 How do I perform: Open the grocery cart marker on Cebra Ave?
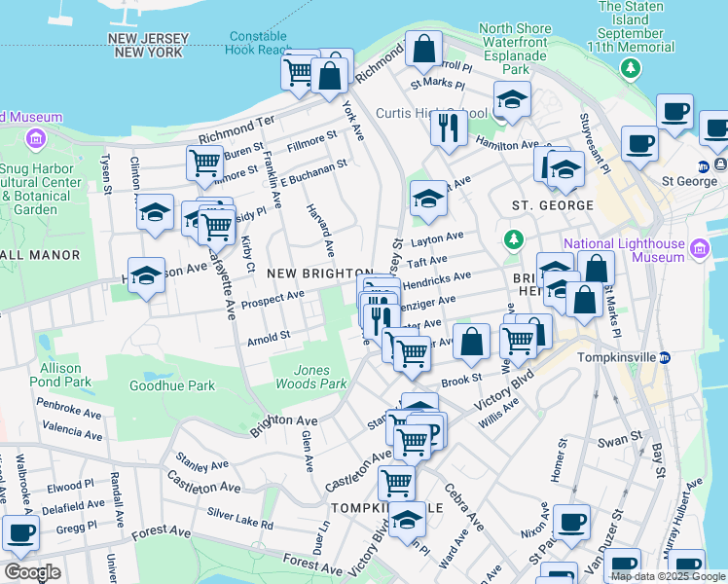pos(396,485)
